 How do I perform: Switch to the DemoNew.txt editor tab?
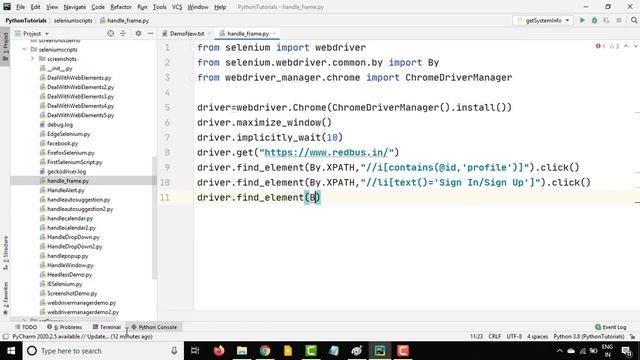(x=187, y=33)
